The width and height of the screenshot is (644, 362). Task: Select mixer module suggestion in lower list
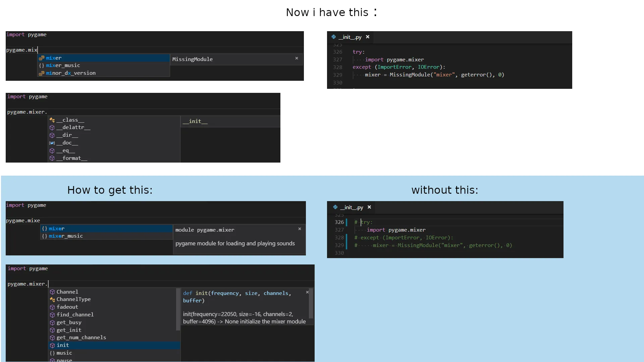[x=56, y=229]
